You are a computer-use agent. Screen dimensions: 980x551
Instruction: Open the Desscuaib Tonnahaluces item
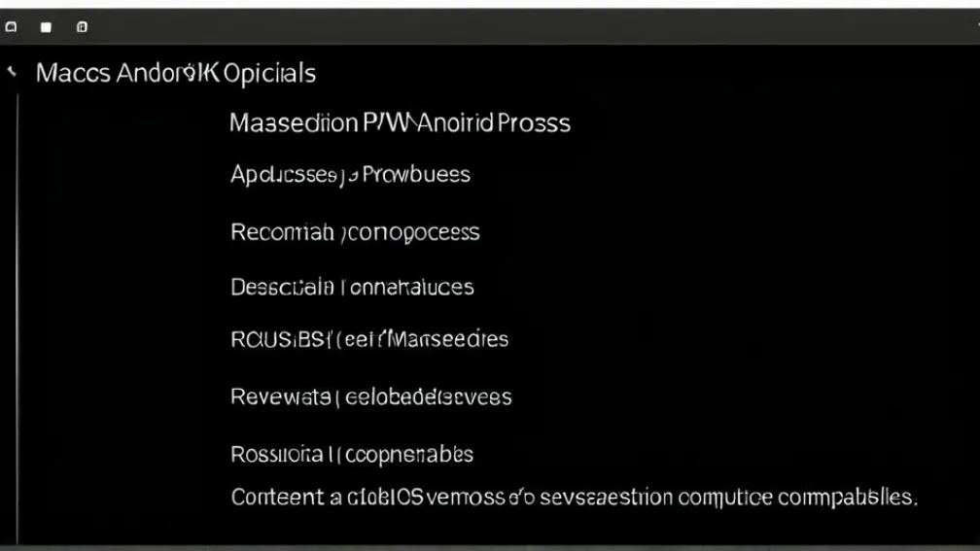point(352,288)
